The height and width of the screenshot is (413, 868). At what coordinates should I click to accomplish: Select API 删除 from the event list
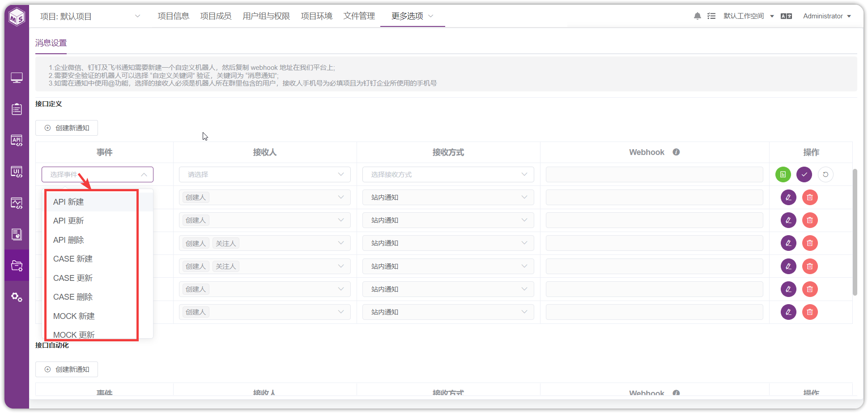click(98, 240)
